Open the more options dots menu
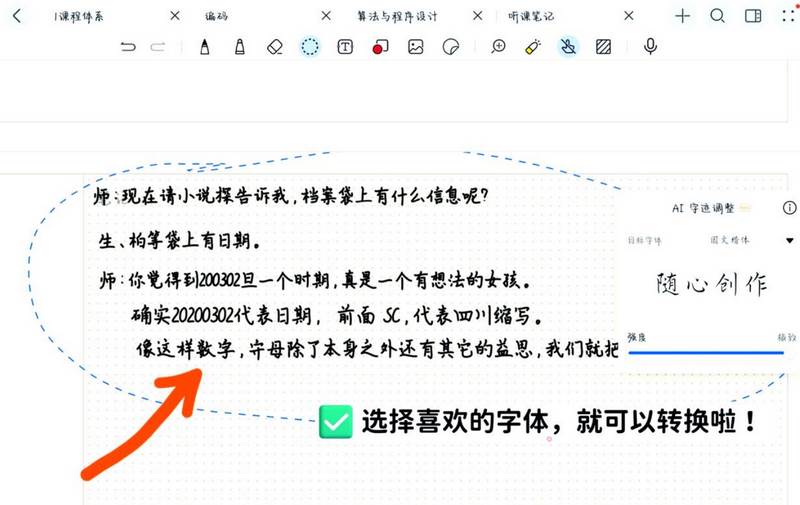Image resolution: width=800 pixels, height=505 pixels. 789,15
